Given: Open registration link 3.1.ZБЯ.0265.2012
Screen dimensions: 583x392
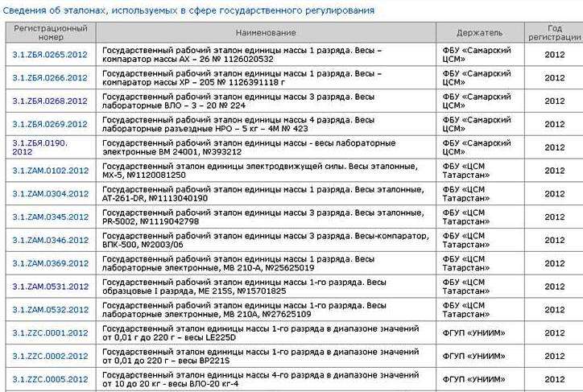Looking at the screenshot, I should tap(50, 55).
